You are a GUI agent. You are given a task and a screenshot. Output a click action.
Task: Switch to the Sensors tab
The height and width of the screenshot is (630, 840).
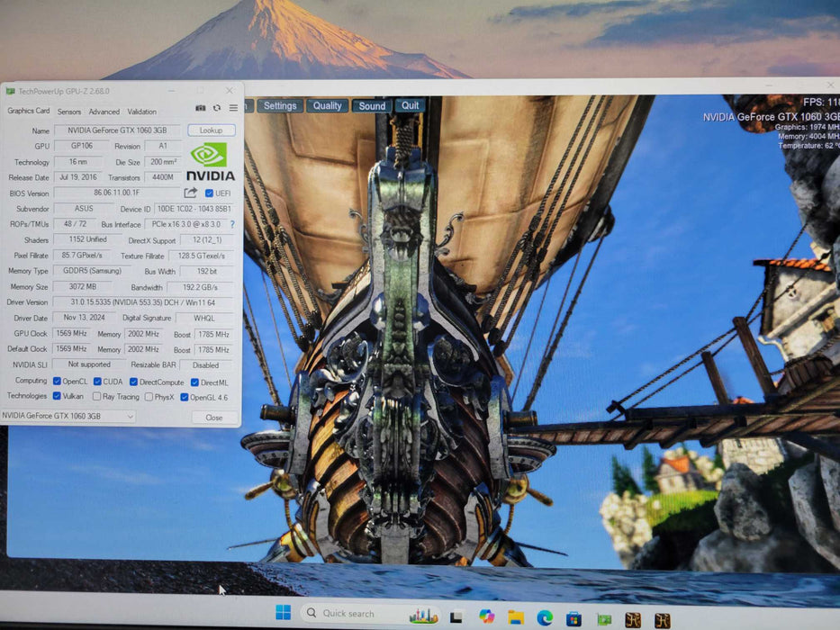point(69,112)
